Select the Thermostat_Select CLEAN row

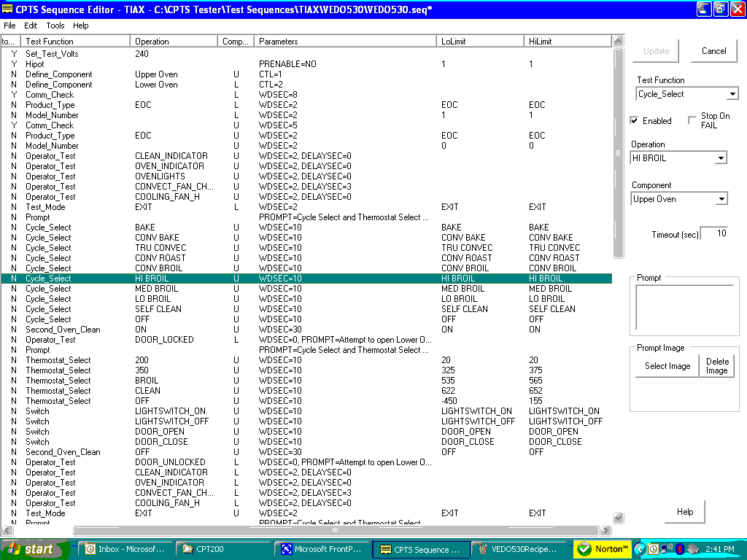[x=306, y=391]
